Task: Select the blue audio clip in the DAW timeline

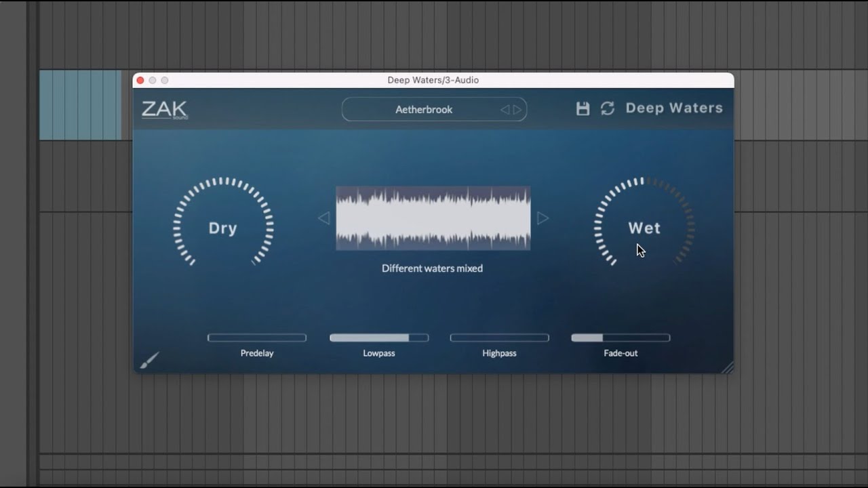Action: (80, 105)
